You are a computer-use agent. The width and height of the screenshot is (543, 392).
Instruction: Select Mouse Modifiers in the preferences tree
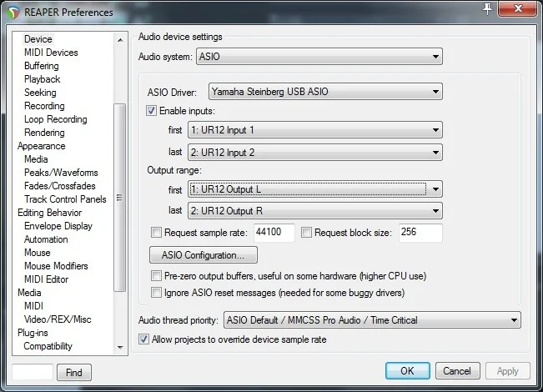point(56,266)
